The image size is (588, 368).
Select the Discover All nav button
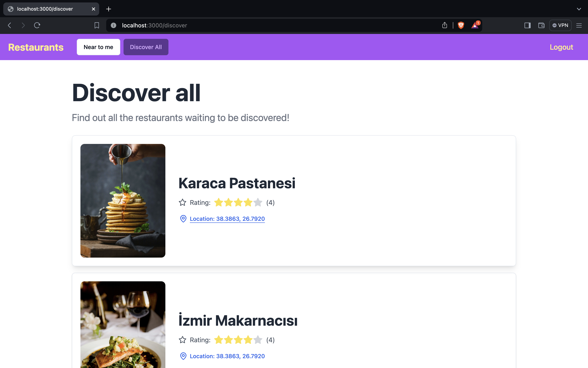click(x=146, y=47)
